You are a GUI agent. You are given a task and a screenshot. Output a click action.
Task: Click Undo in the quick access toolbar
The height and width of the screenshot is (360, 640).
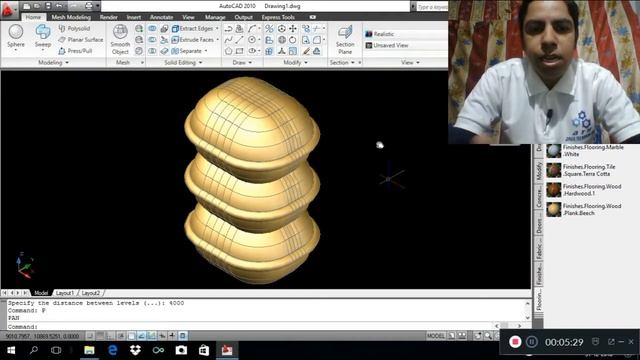coord(59,6)
